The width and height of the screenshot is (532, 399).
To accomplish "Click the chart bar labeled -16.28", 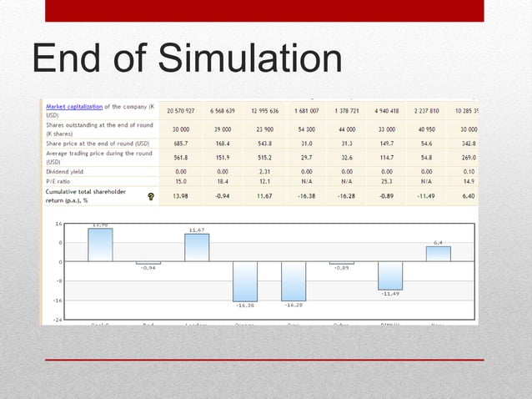I will (x=294, y=281).
